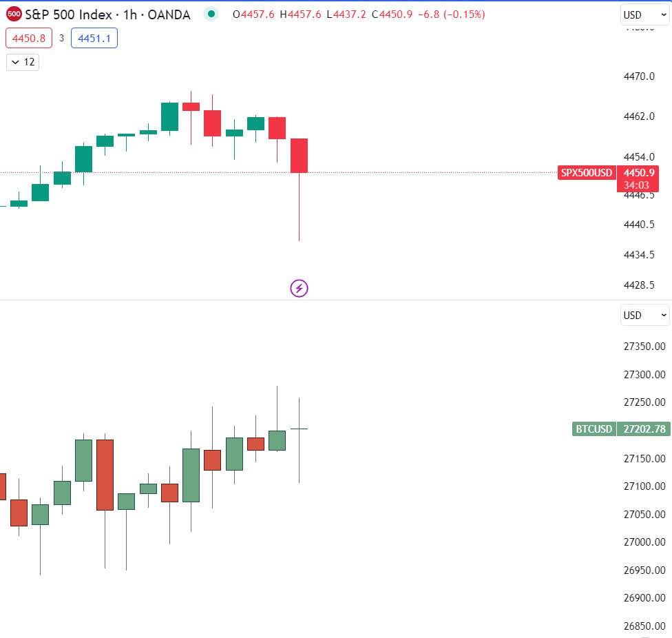Click the 4440.5 price axis label

639,224
